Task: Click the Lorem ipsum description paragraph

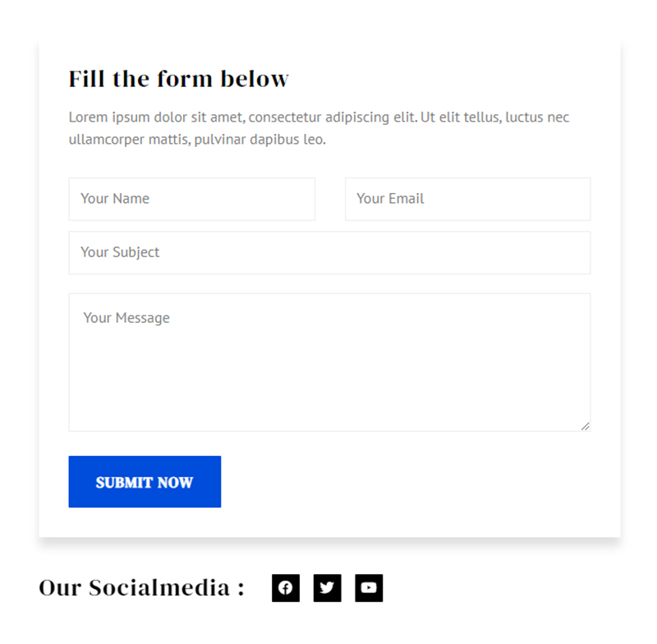Action: pos(319,128)
